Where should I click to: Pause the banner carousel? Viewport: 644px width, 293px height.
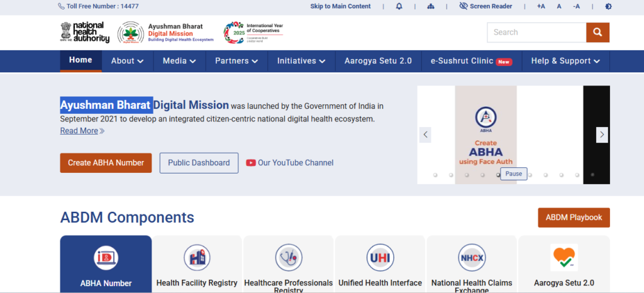click(x=513, y=174)
